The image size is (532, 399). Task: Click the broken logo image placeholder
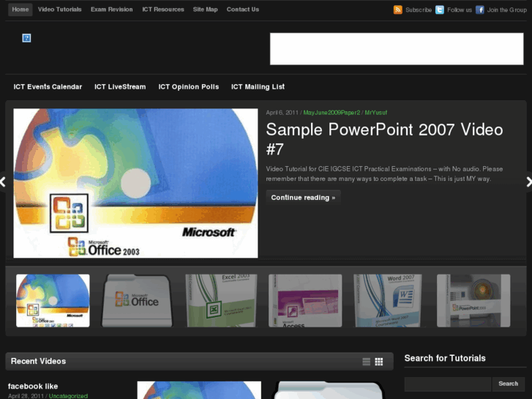point(26,38)
